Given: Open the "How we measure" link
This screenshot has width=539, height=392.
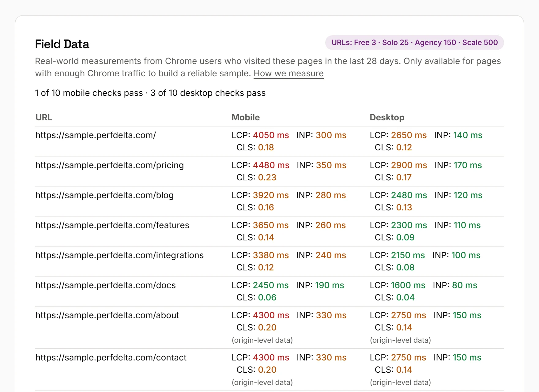Looking at the screenshot, I should (288, 73).
